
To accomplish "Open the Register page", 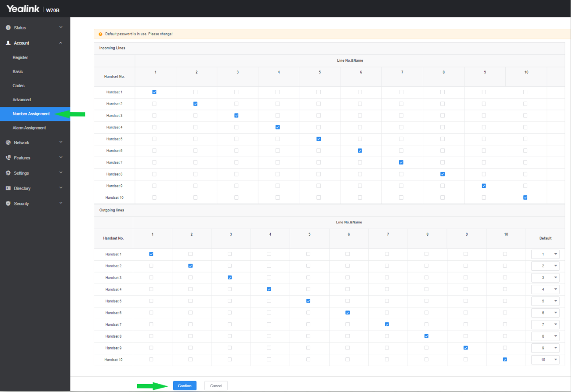I will click(x=20, y=57).
